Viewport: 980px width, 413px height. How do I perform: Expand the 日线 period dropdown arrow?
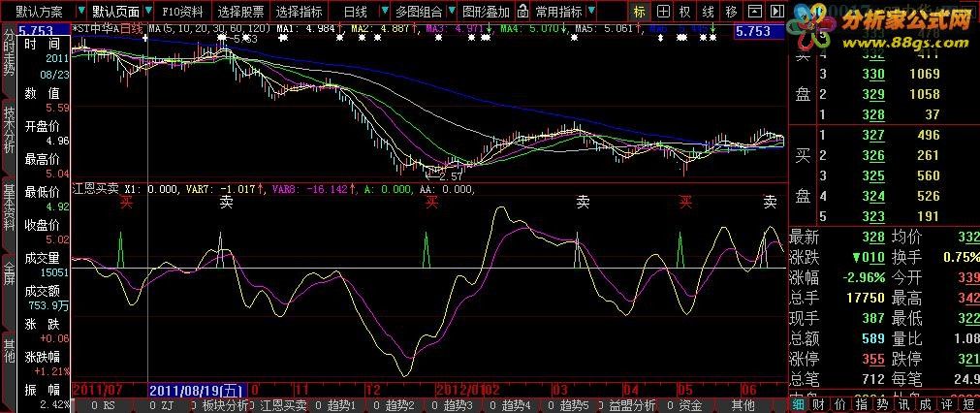click(384, 12)
